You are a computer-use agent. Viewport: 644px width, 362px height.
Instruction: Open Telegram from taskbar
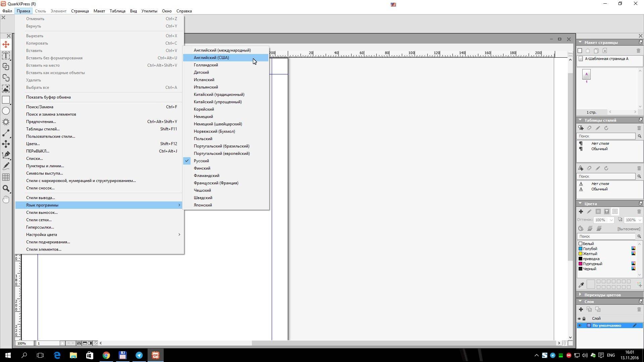click(x=139, y=355)
